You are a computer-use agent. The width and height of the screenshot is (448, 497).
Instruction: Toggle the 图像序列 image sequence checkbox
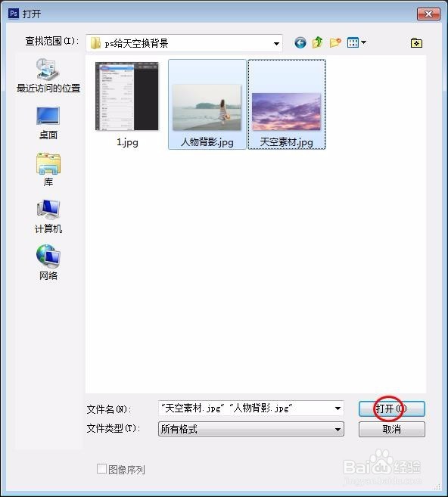pyautogui.click(x=101, y=469)
